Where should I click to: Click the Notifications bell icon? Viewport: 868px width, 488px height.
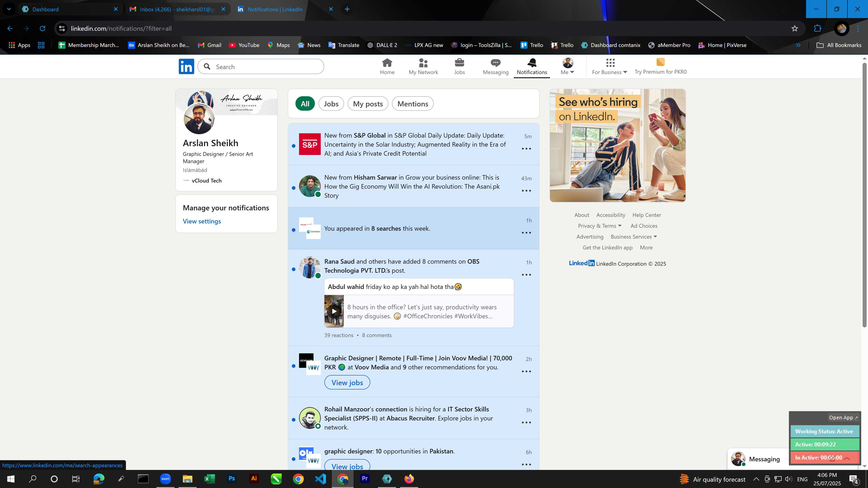click(x=532, y=63)
